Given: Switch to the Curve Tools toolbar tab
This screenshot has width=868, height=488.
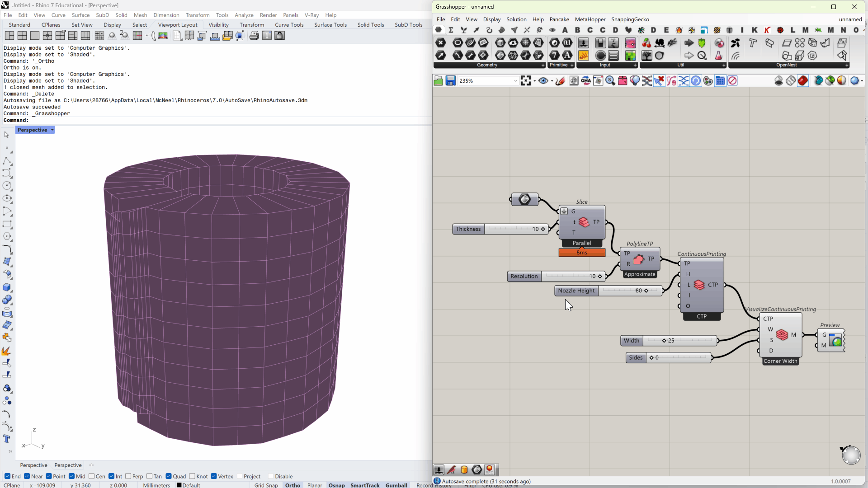Looking at the screenshot, I should (x=289, y=25).
